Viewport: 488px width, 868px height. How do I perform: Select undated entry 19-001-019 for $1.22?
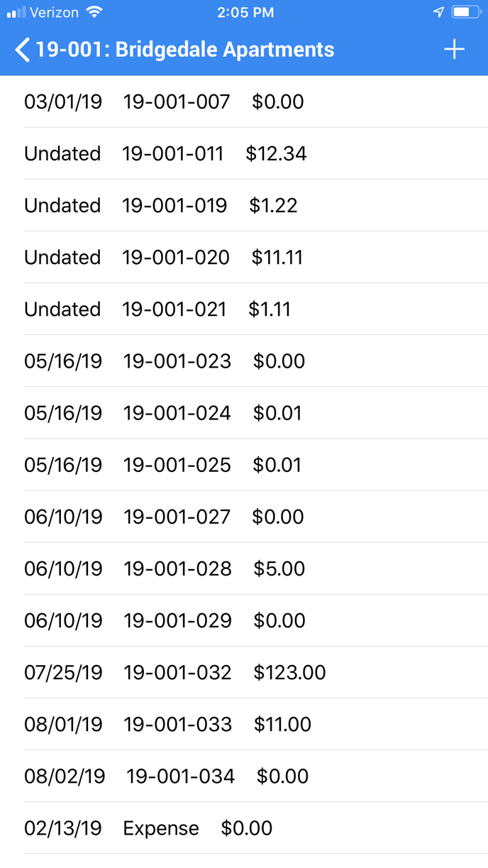(244, 205)
